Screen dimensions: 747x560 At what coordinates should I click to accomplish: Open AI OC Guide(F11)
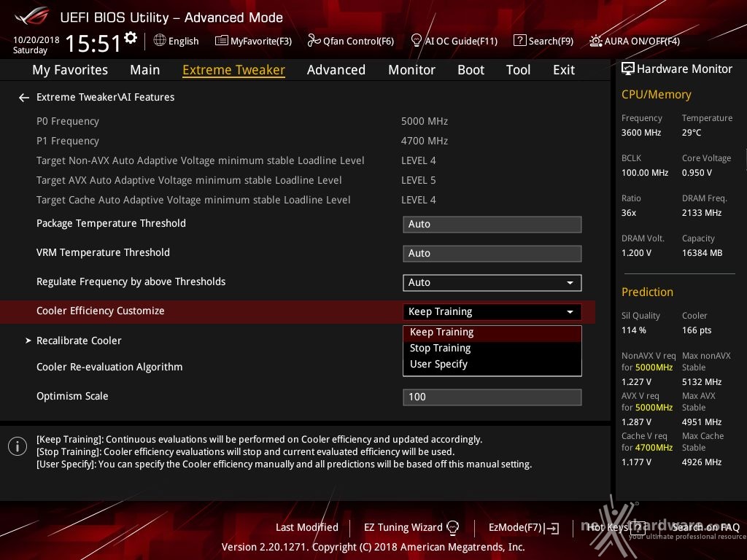[454, 41]
